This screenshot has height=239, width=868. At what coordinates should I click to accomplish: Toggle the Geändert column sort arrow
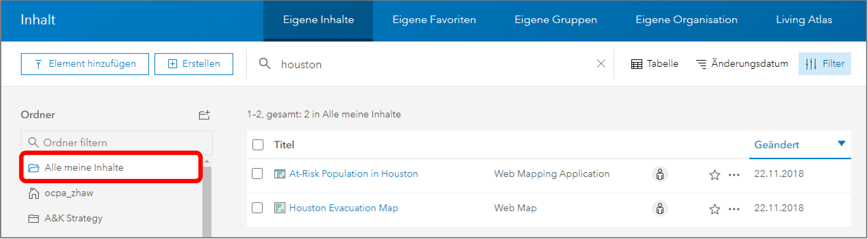841,144
